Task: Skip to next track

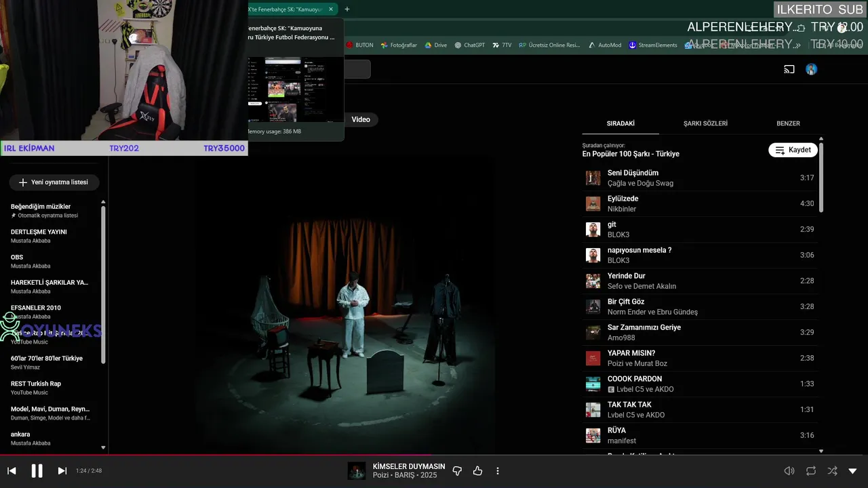Action: coord(62,470)
